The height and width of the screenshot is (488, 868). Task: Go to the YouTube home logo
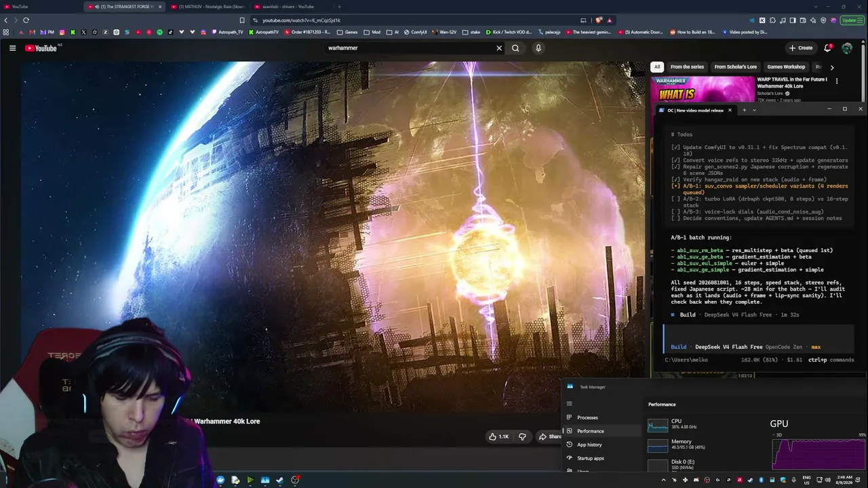pyautogui.click(x=41, y=48)
